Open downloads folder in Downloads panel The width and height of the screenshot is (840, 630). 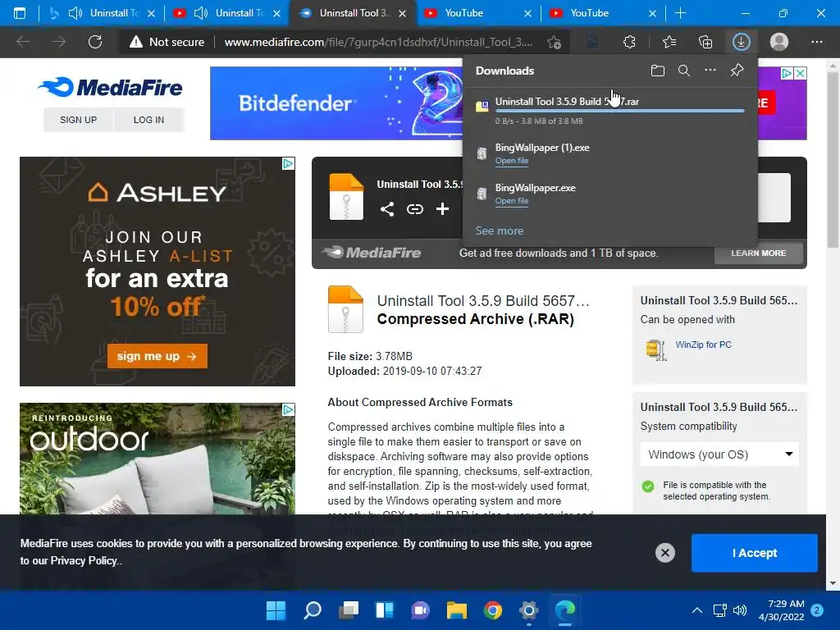click(x=658, y=71)
